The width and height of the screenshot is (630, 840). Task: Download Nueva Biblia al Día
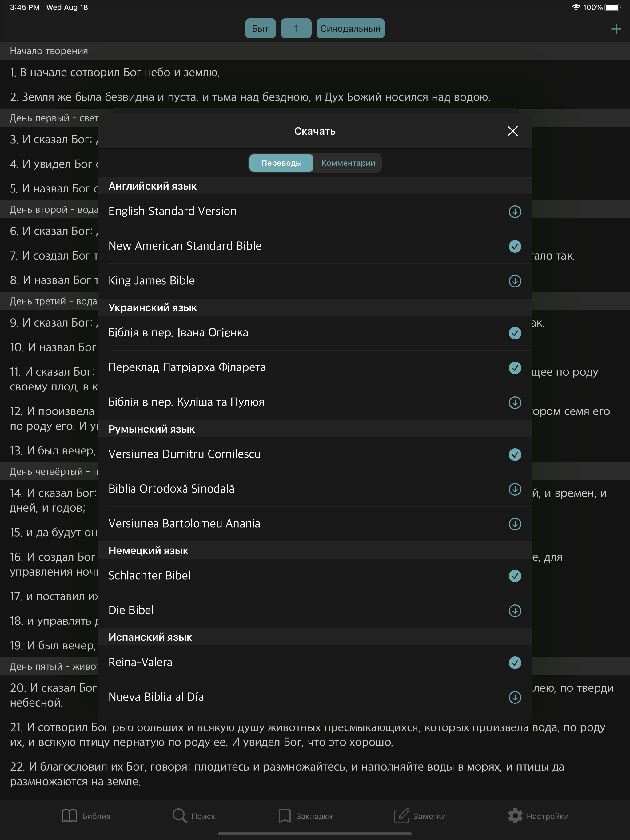point(514,697)
